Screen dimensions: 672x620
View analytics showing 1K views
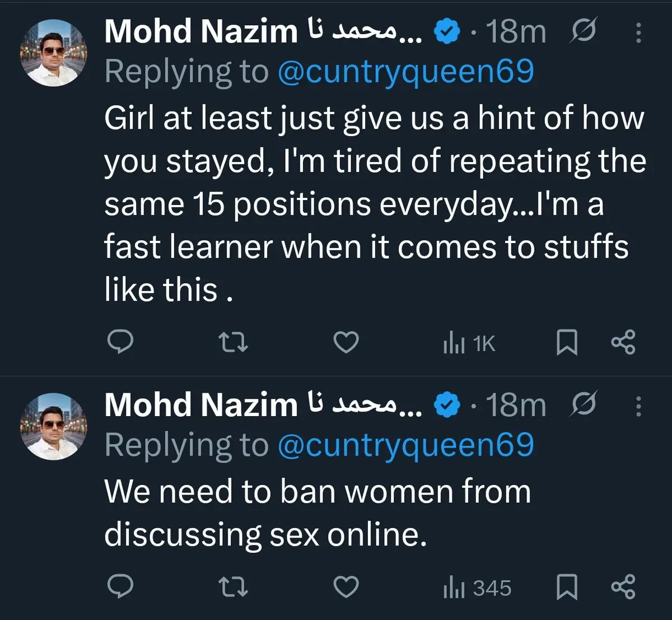click(x=469, y=343)
